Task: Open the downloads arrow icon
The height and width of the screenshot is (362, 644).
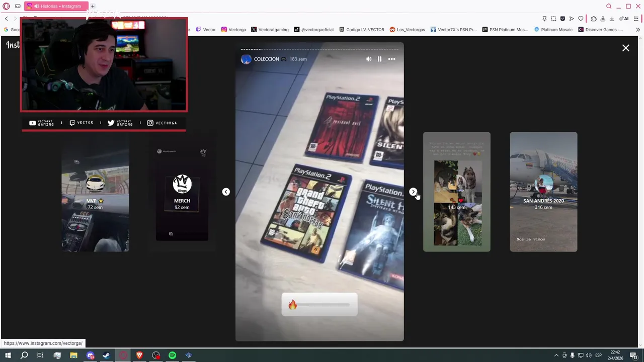Action: pos(612,19)
